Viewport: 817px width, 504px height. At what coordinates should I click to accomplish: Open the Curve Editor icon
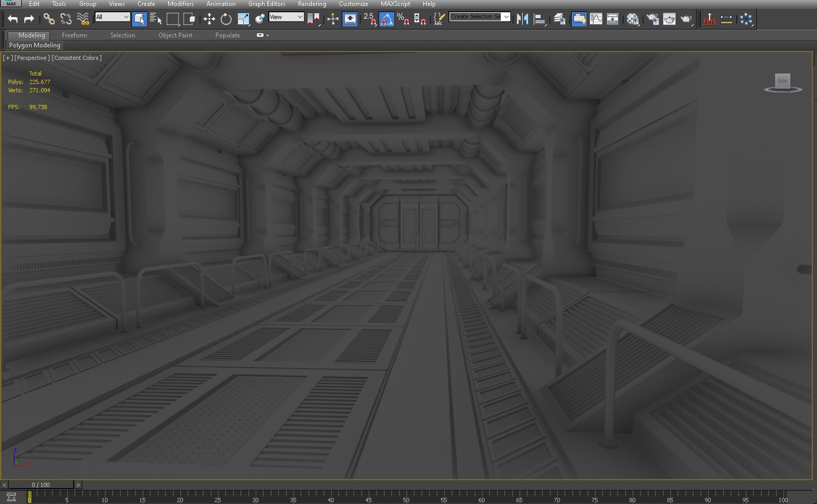tap(596, 19)
